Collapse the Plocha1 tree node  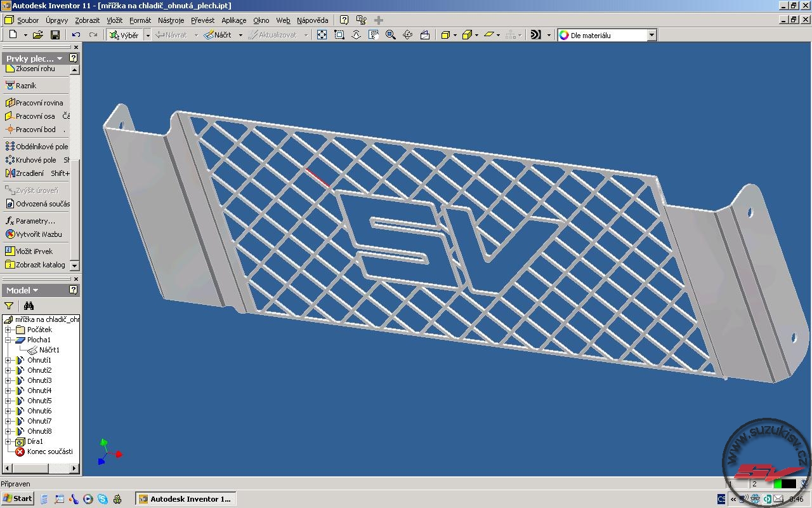(8, 340)
